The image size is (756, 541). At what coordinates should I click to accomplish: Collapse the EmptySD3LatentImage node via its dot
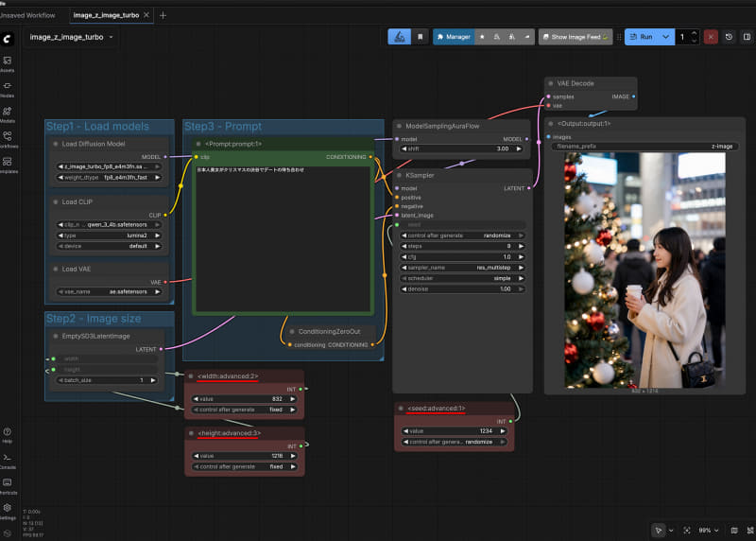tap(56, 336)
